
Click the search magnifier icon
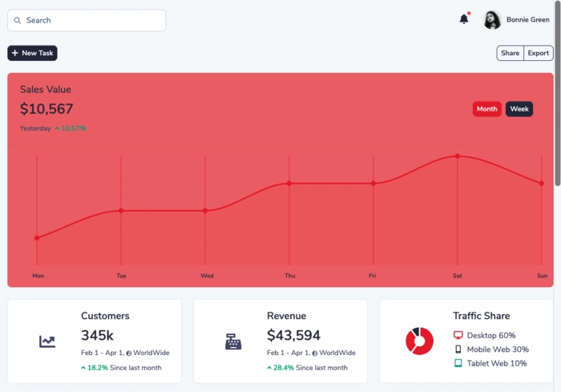(x=17, y=20)
